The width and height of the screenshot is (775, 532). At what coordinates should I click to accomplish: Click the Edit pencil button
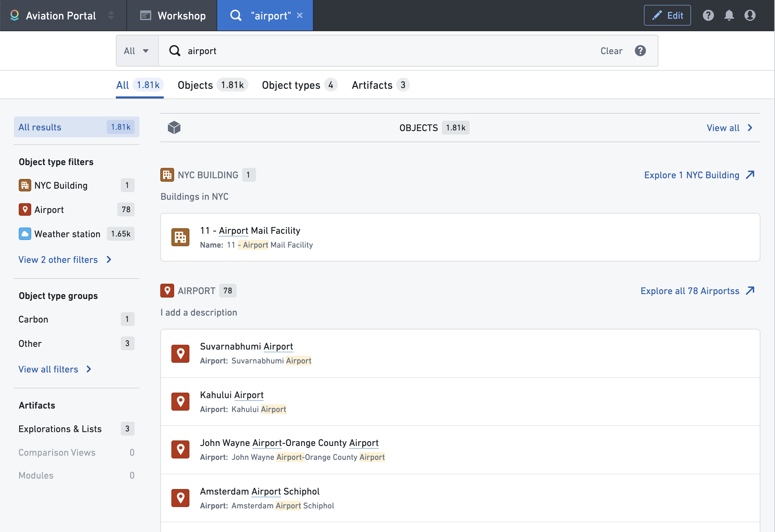pos(667,15)
